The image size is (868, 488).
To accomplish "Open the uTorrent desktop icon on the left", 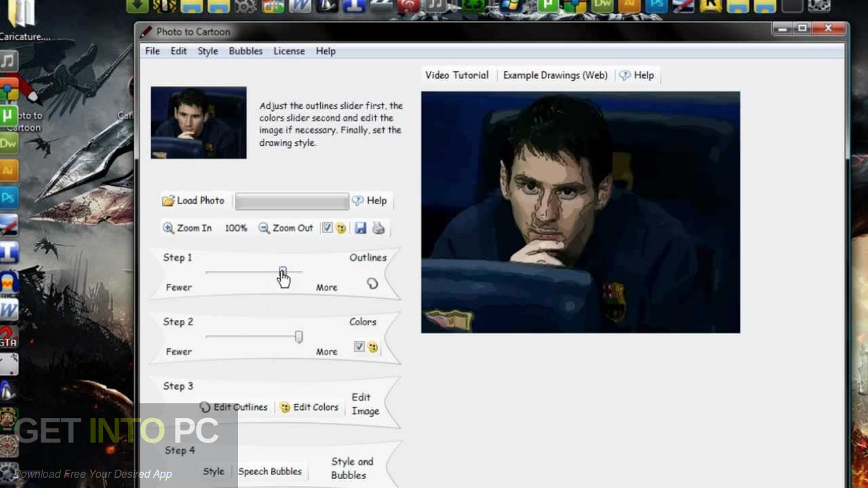I will [8, 116].
